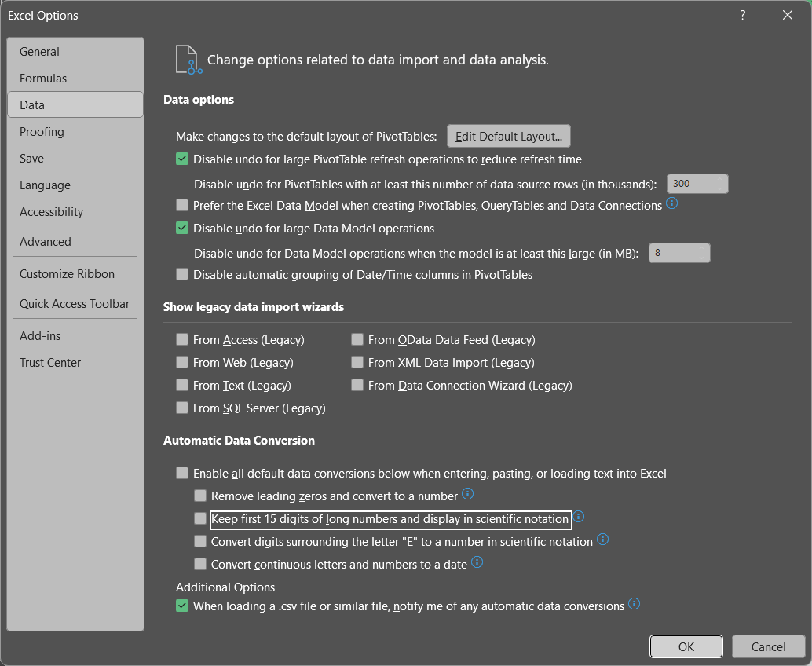Open the Help question mark in title bar
812x666 pixels.
tap(743, 15)
